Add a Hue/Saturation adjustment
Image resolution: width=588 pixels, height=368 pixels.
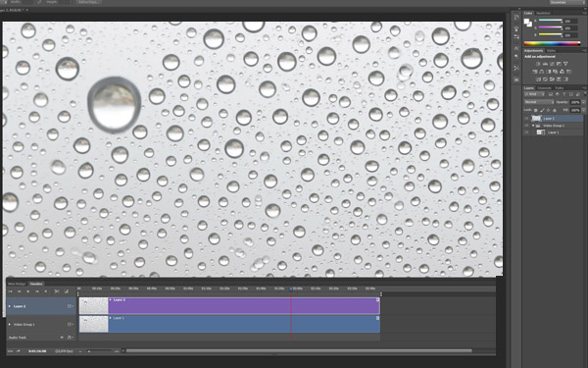[x=535, y=72]
